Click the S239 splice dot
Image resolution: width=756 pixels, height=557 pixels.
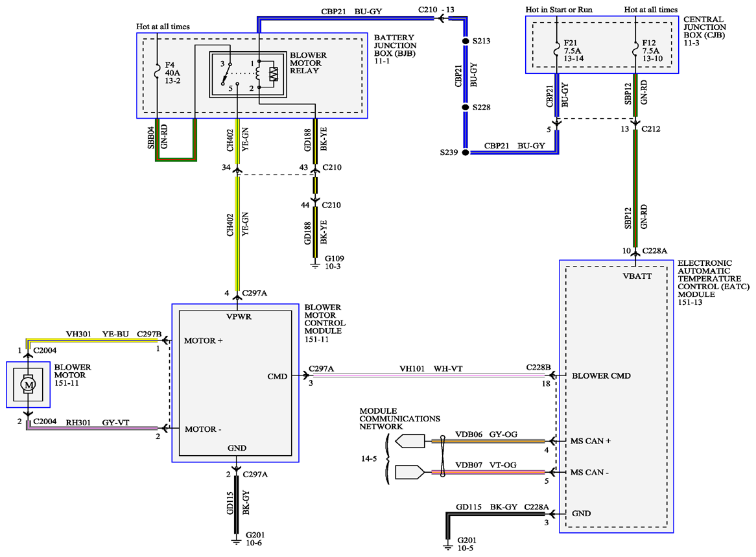(465, 153)
